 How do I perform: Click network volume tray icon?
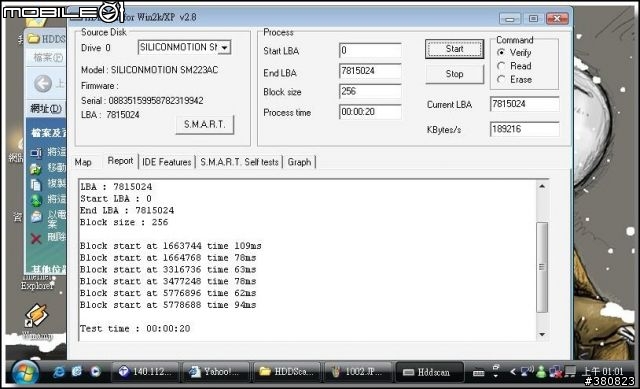(x=527, y=371)
